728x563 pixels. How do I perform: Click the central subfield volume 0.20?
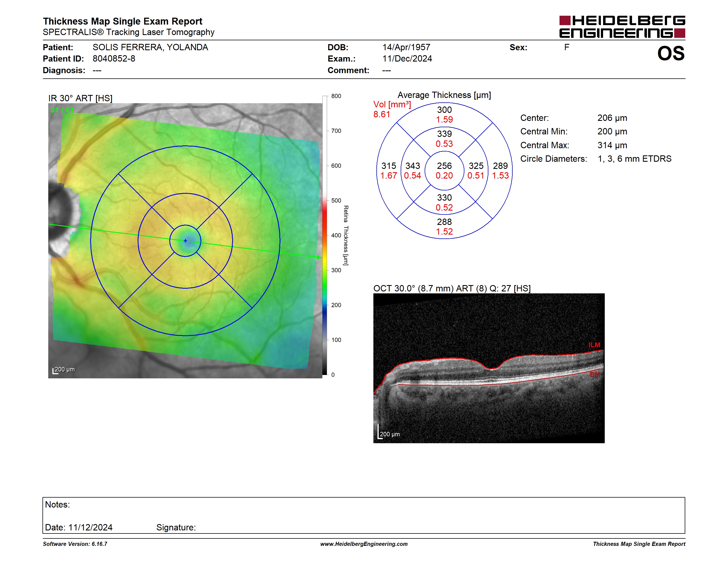pos(444,176)
